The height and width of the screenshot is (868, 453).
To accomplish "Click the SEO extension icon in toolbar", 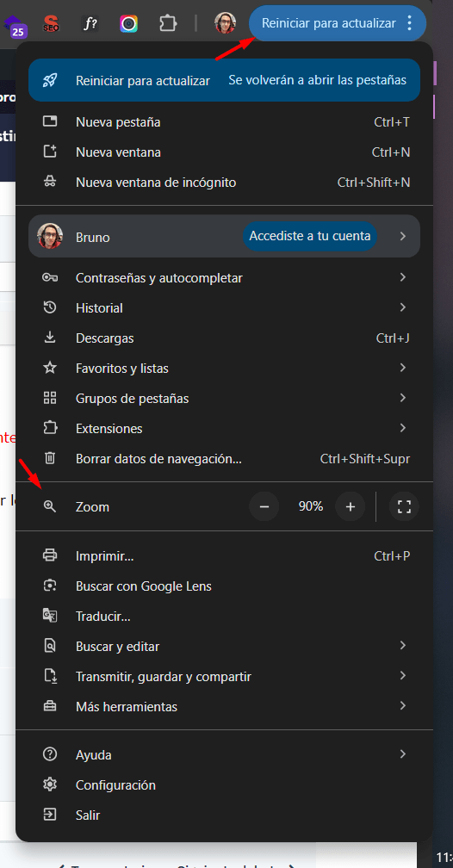I will [52, 23].
